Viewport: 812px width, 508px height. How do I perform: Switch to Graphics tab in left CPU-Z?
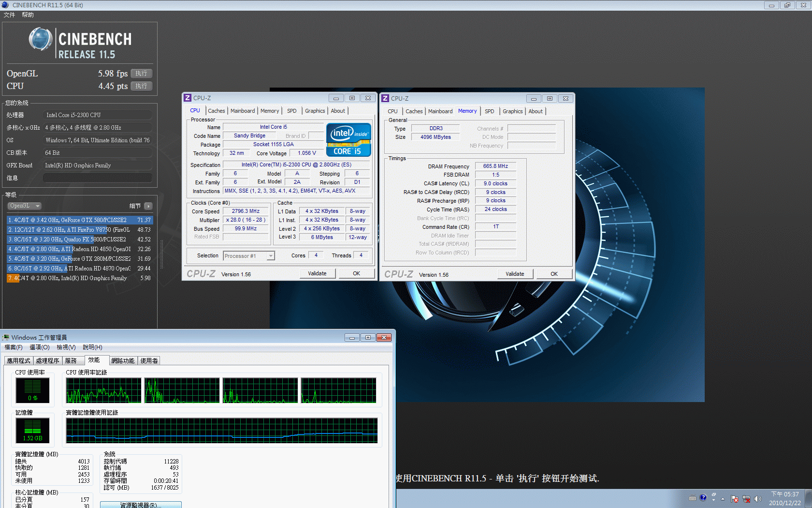[x=315, y=111]
